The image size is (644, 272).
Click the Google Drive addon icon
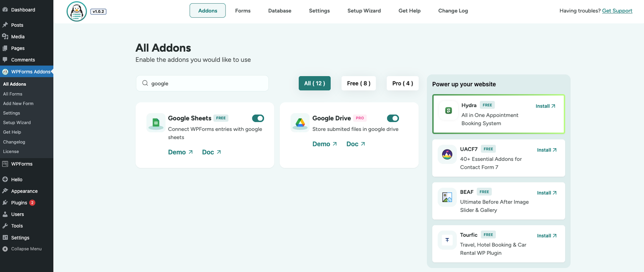300,123
